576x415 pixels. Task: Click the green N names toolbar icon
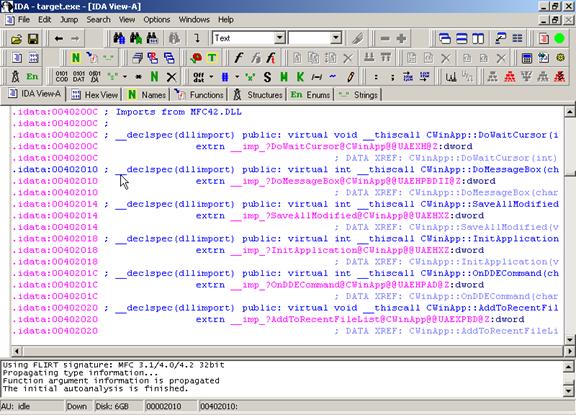coord(76,58)
